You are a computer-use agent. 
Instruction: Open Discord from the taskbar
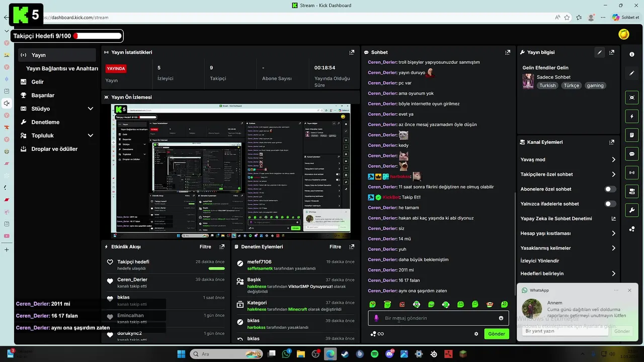pyautogui.click(x=389, y=354)
